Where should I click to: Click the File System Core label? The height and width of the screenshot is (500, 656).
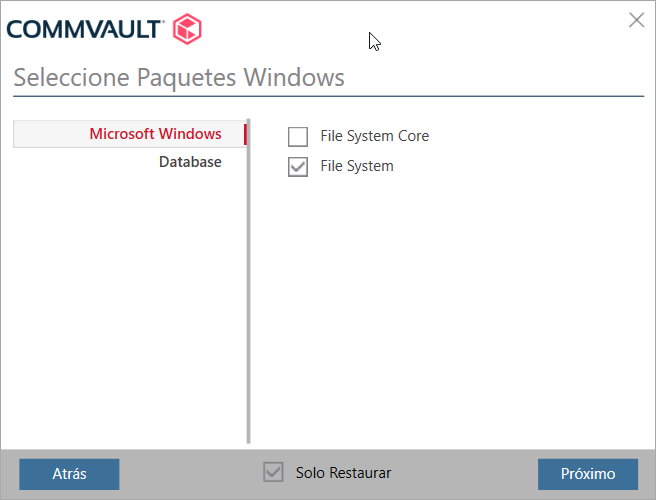pyautogui.click(x=374, y=136)
